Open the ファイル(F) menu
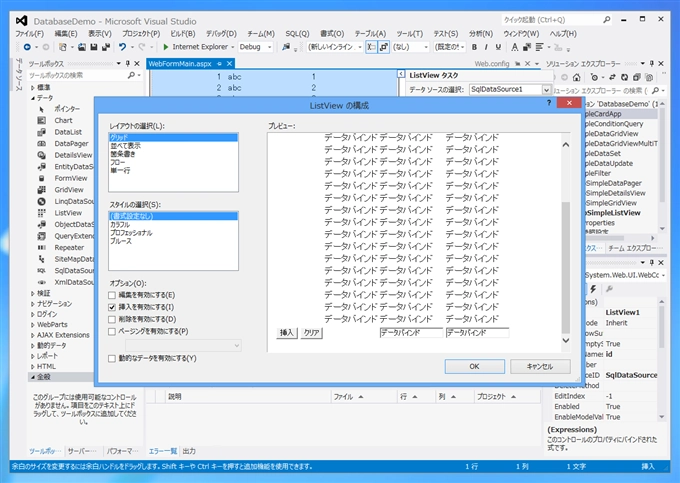This screenshot has width=680, height=483. tap(29, 34)
